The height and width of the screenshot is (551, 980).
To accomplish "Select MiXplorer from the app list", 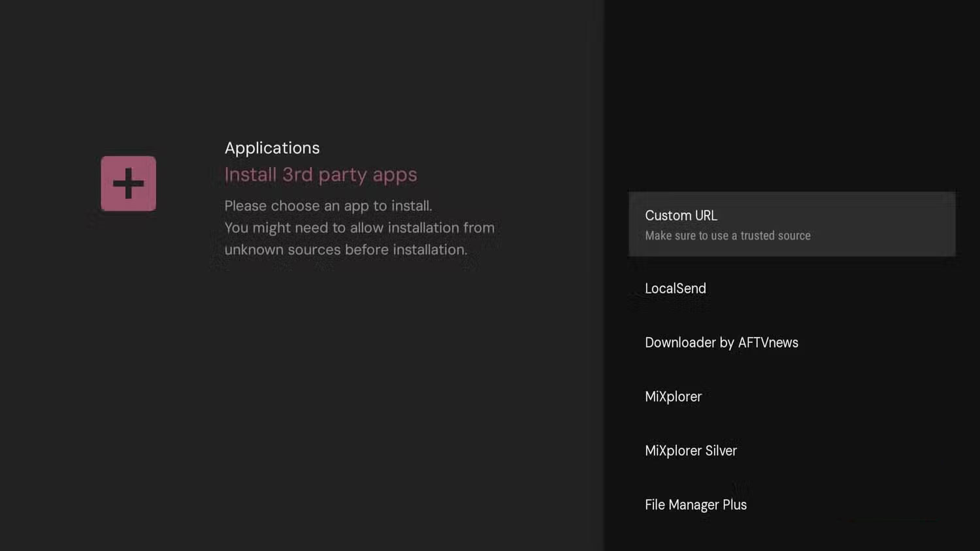I will (x=673, y=396).
